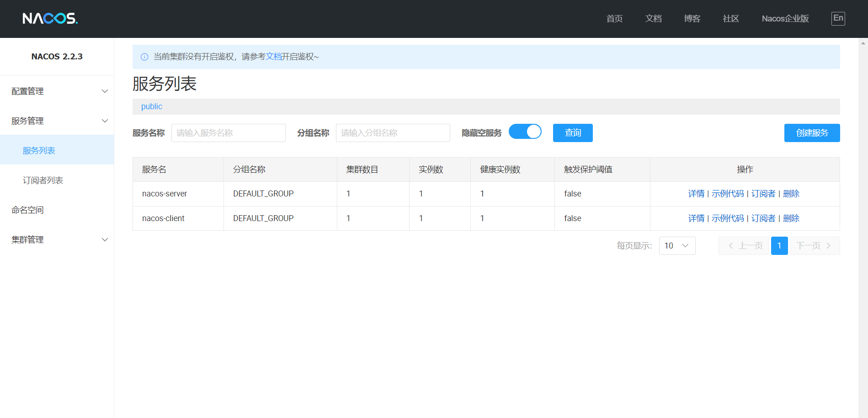Click the 上一页 pagination button
868x418 pixels.
pyautogui.click(x=744, y=246)
